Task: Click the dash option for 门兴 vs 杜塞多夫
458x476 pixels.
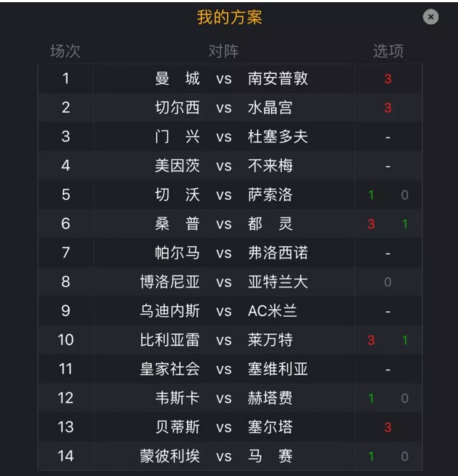Action: 387,138
